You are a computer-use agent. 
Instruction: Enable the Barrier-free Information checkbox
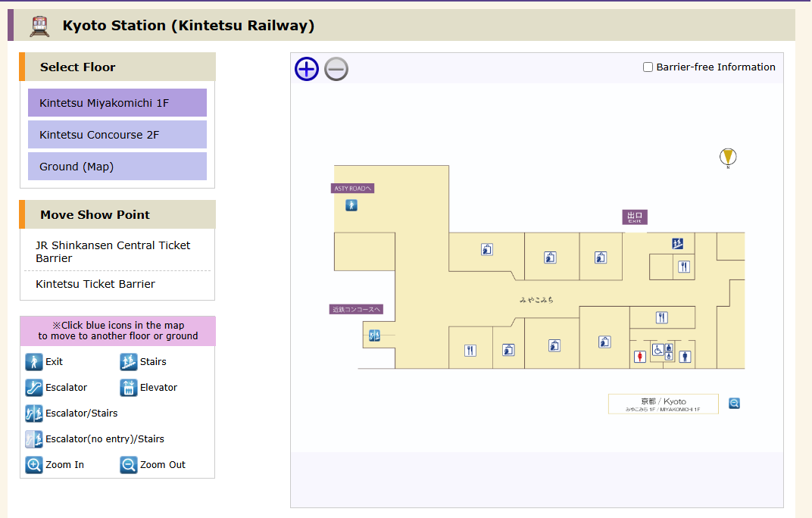[x=648, y=67]
